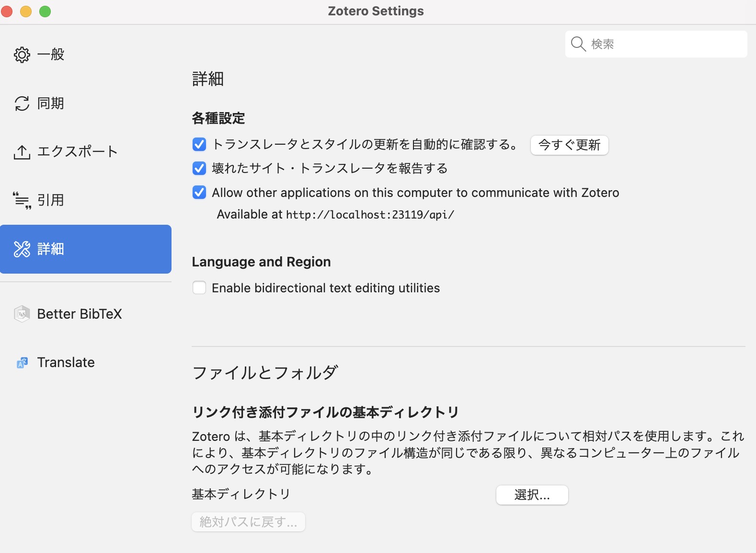Toggle Allow other applications to communicate with Zotero
This screenshot has height=553, width=756.
(x=199, y=193)
